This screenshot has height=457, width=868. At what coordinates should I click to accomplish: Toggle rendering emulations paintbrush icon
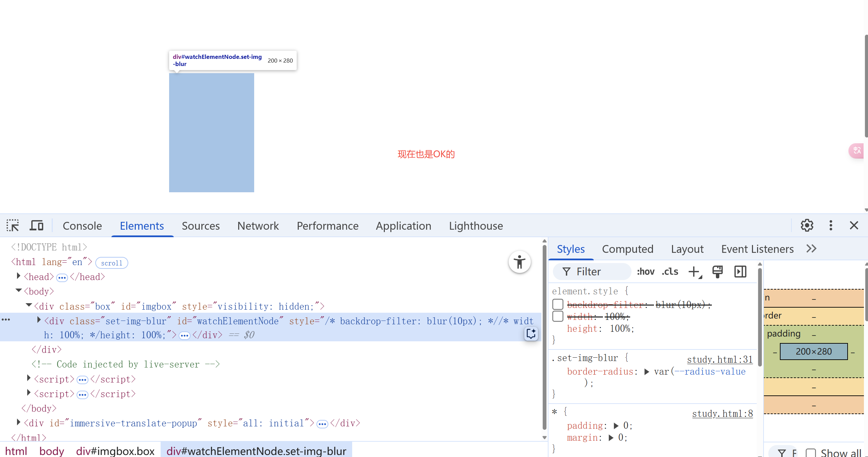pos(717,272)
